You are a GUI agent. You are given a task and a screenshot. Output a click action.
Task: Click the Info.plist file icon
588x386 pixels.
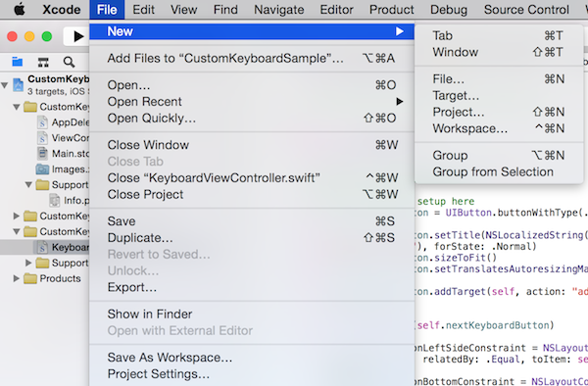pyautogui.click(x=54, y=200)
